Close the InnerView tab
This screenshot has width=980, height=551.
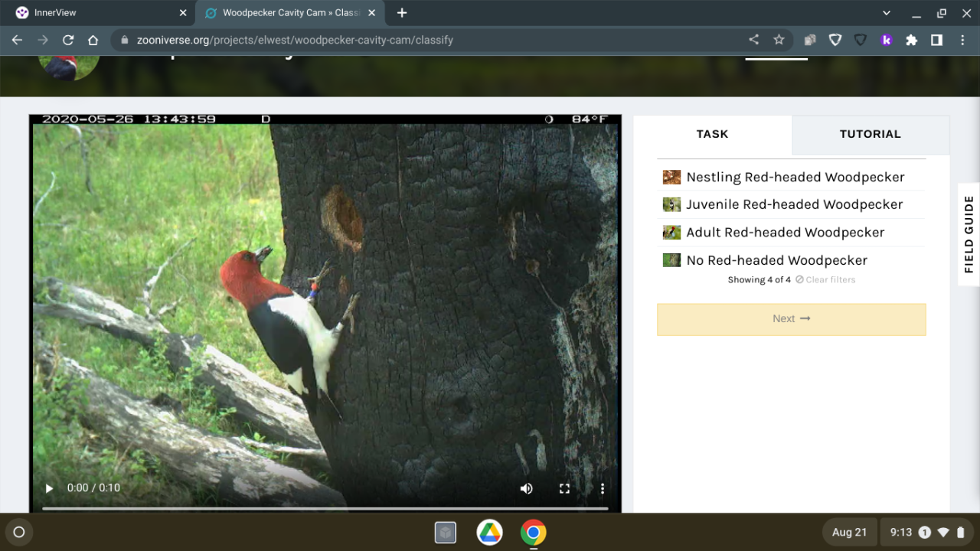182,13
